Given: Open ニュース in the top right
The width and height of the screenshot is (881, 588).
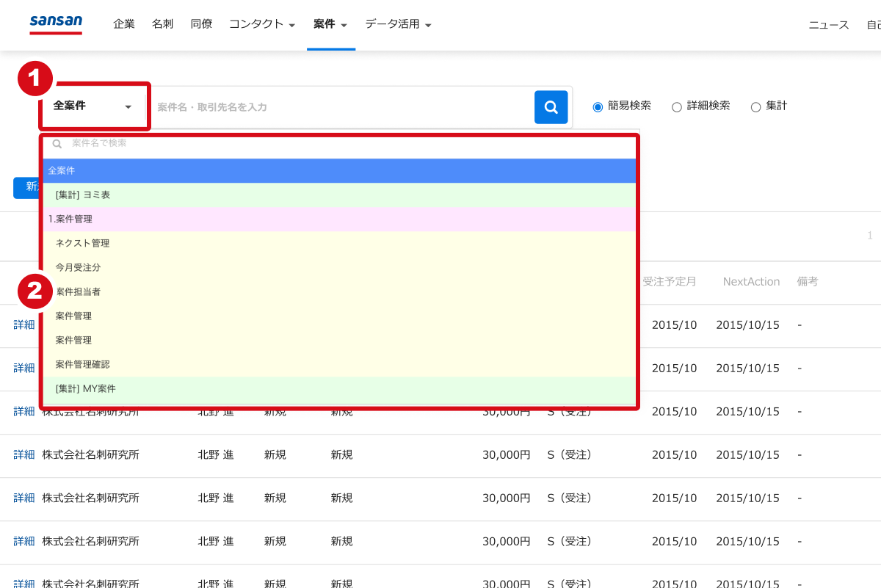Looking at the screenshot, I should click(828, 23).
